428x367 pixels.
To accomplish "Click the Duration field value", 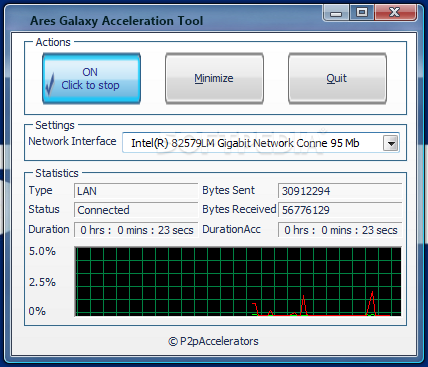I will coord(136,230).
